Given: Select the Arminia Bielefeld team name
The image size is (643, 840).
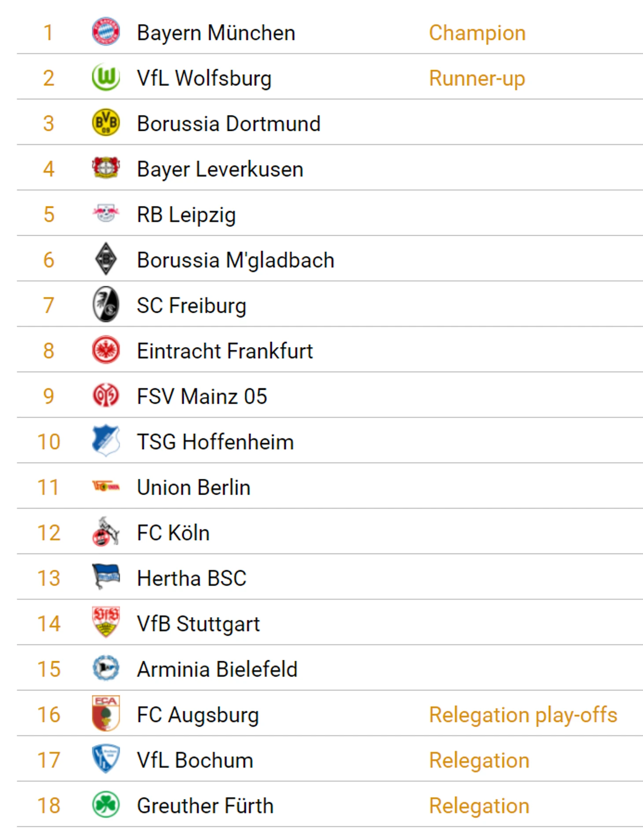Looking at the screenshot, I should pyautogui.click(x=217, y=669).
